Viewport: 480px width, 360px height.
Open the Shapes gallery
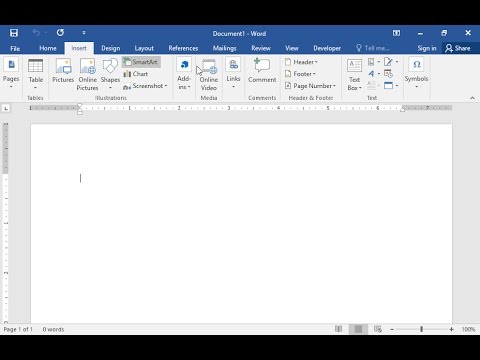(x=110, y=74)
